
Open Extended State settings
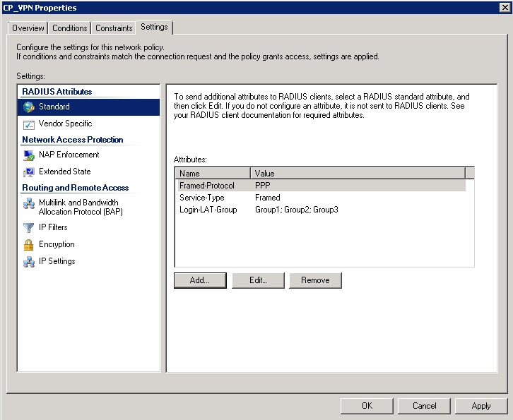[88, 172]
